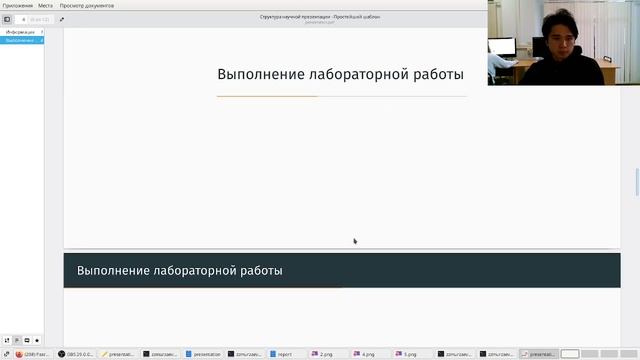This screenshot has height=360, width=640.
Task: Switch sidebar to annotations view
Action: click(x=27, y=340)
